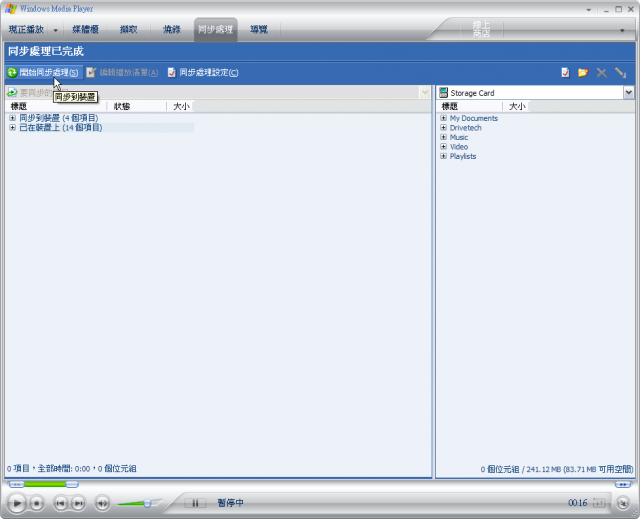Viewport: 640px width, 519px height.
Task: Sort left list by Size (大小) column
Action: (180, 106)
